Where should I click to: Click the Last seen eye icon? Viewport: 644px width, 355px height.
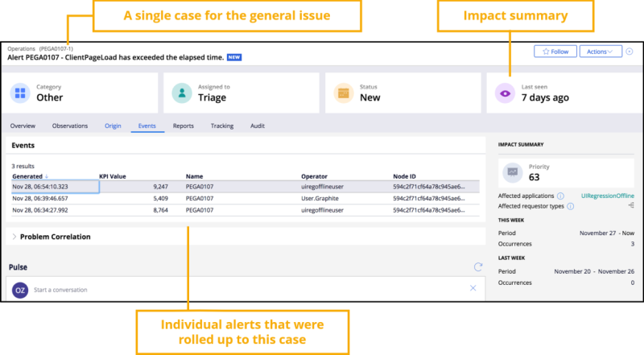pos(505,93)
